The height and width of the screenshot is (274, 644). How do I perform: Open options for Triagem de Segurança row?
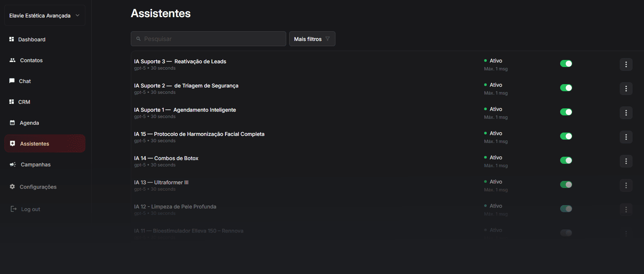coord(626,89)
